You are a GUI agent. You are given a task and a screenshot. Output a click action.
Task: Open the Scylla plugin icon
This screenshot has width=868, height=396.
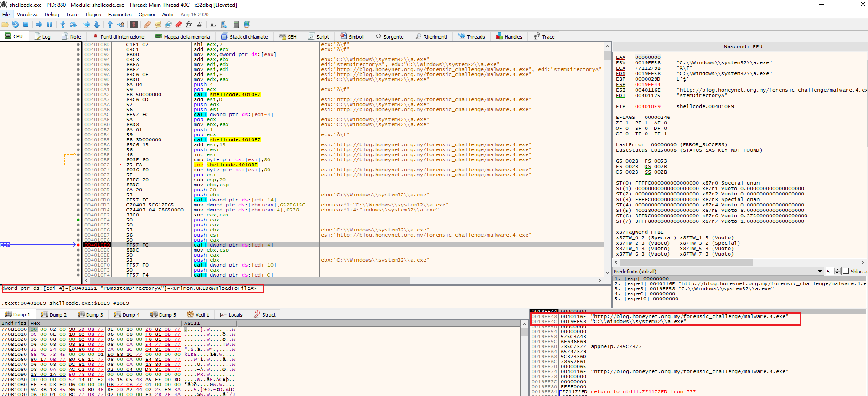point(134,25)
